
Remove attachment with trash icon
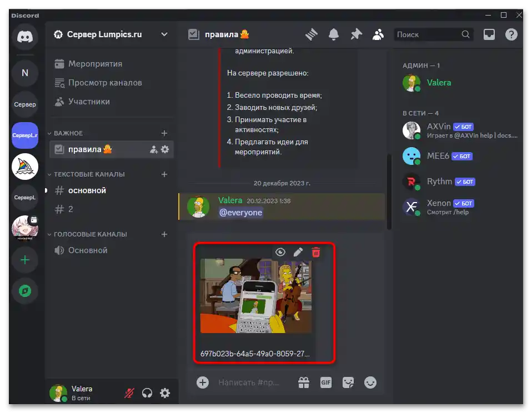tap(316, 252)
